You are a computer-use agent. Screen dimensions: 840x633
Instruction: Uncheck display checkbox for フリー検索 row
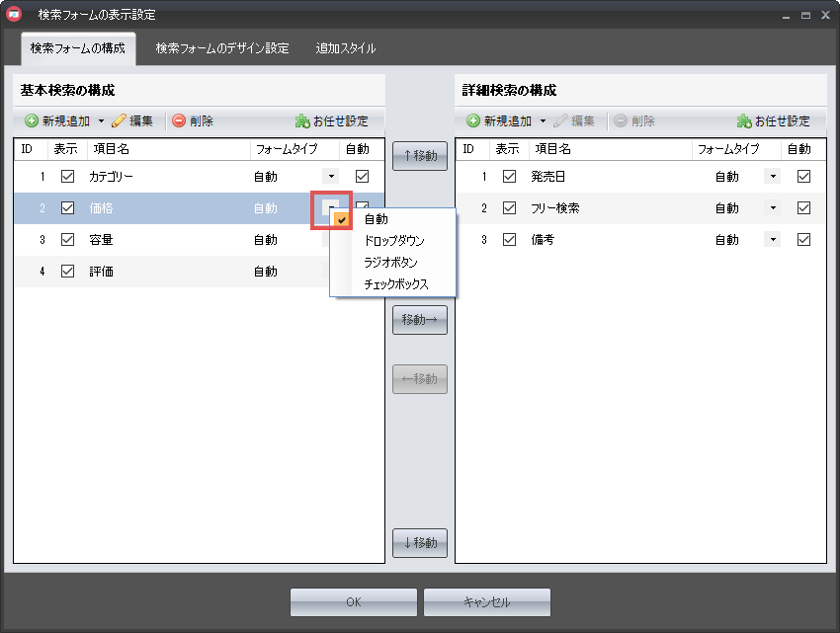[510, 208]
